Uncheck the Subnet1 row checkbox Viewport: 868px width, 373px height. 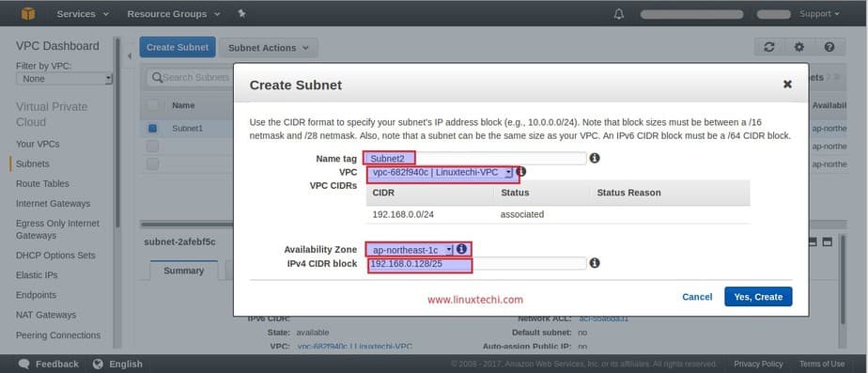coord(153,129)
